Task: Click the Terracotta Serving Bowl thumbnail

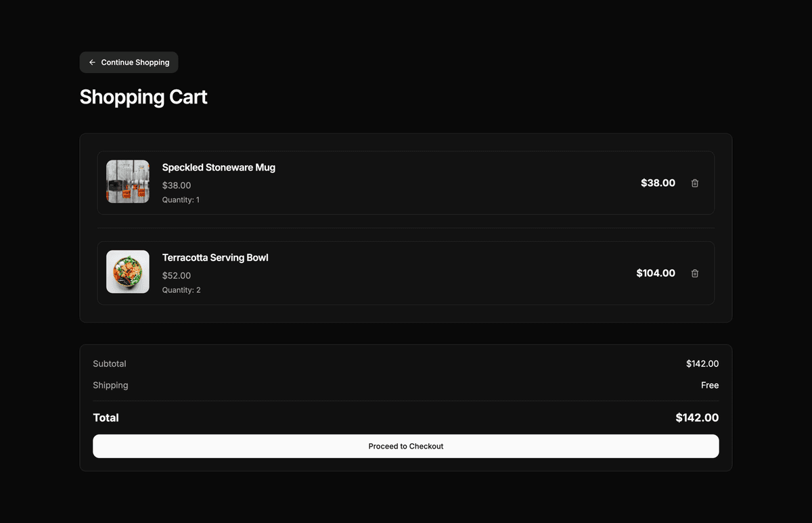Action: [127, 271]
